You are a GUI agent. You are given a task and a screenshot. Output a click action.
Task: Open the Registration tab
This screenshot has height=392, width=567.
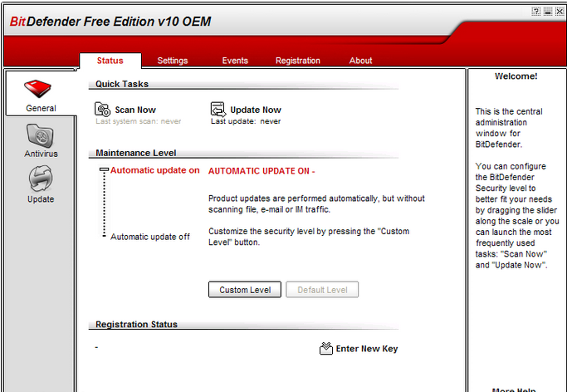coord(297,61)
